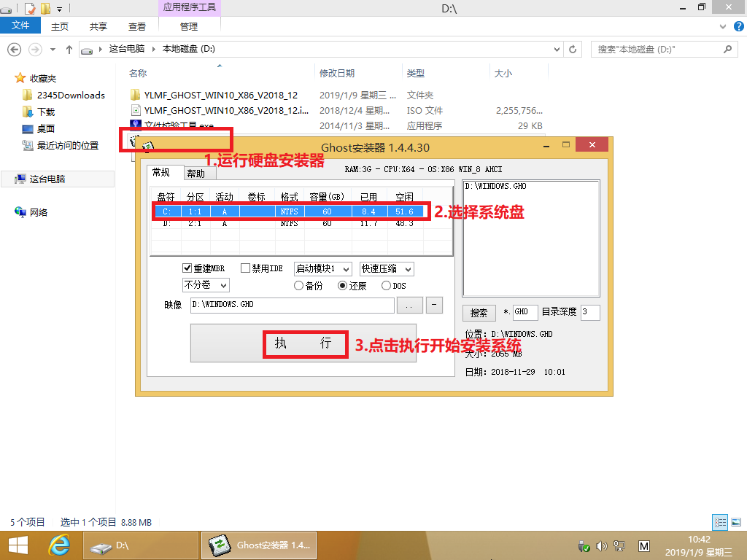Click the 搜索 button
This screenshot has height=560, width=747.
coord(479,313)
